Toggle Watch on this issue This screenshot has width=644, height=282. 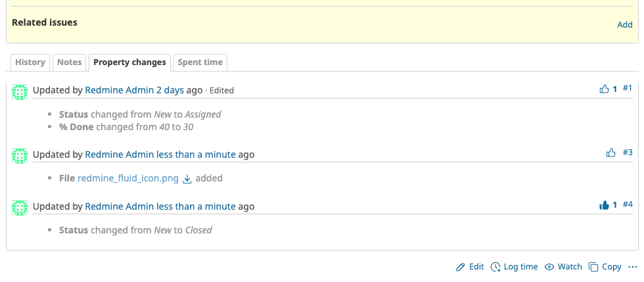564,267
